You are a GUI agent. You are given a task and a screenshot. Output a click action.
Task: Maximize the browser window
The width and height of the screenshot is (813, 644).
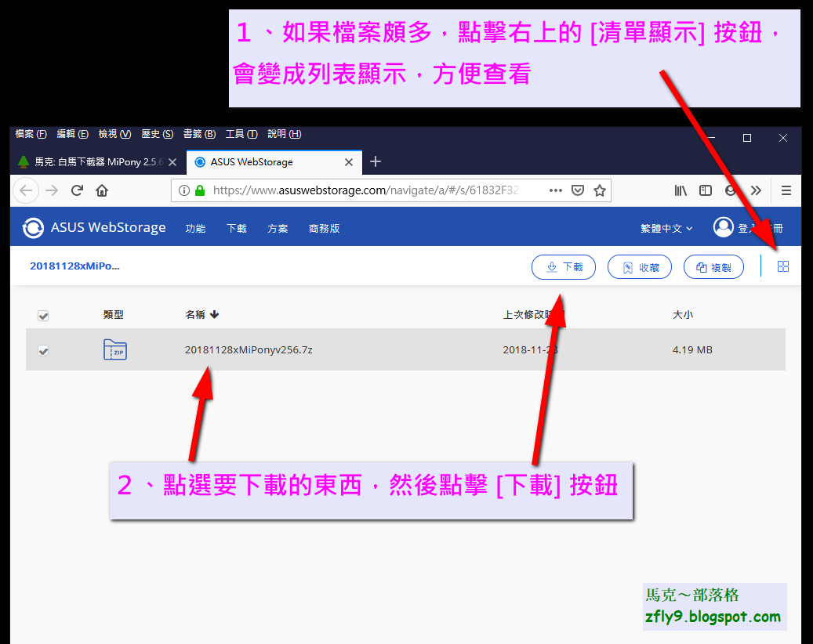click(x=747, y=138)
